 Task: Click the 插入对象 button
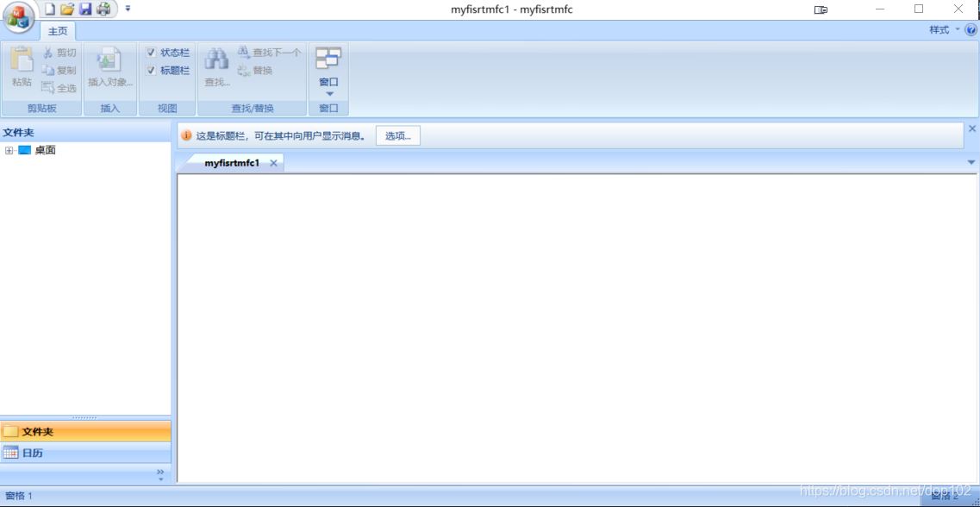point(110,67)
